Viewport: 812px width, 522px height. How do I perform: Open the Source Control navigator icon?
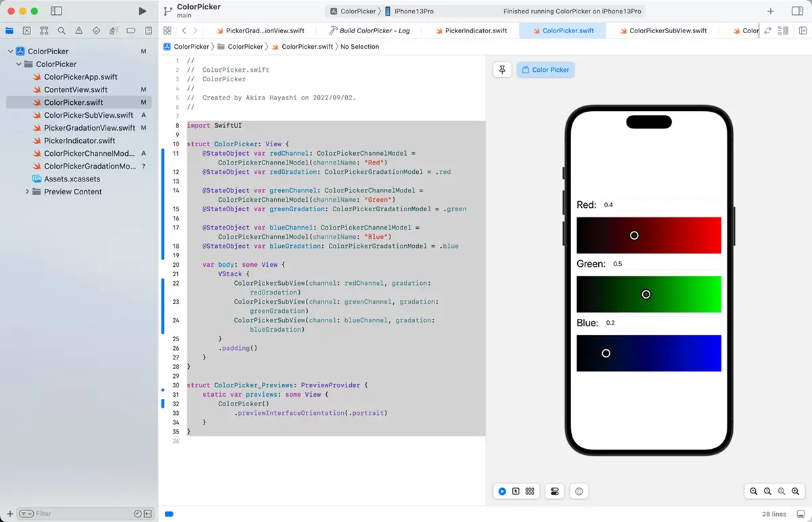[26, 30]
